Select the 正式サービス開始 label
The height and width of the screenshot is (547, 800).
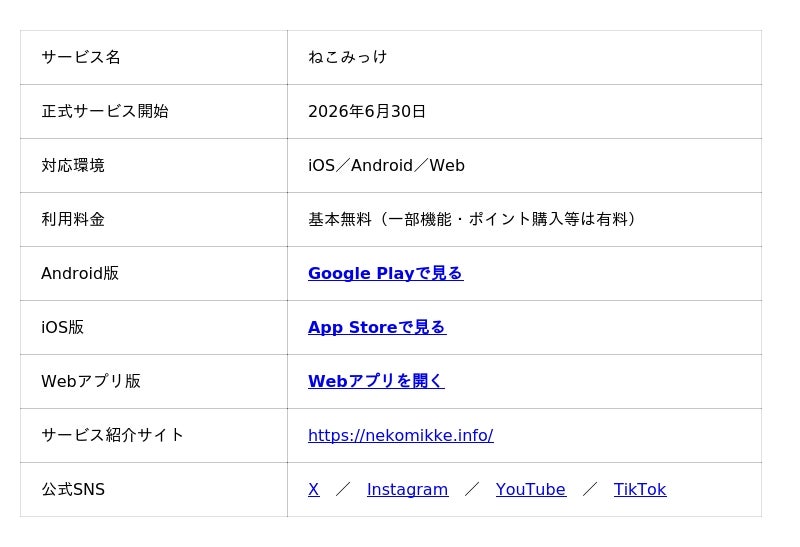point(105,111)
